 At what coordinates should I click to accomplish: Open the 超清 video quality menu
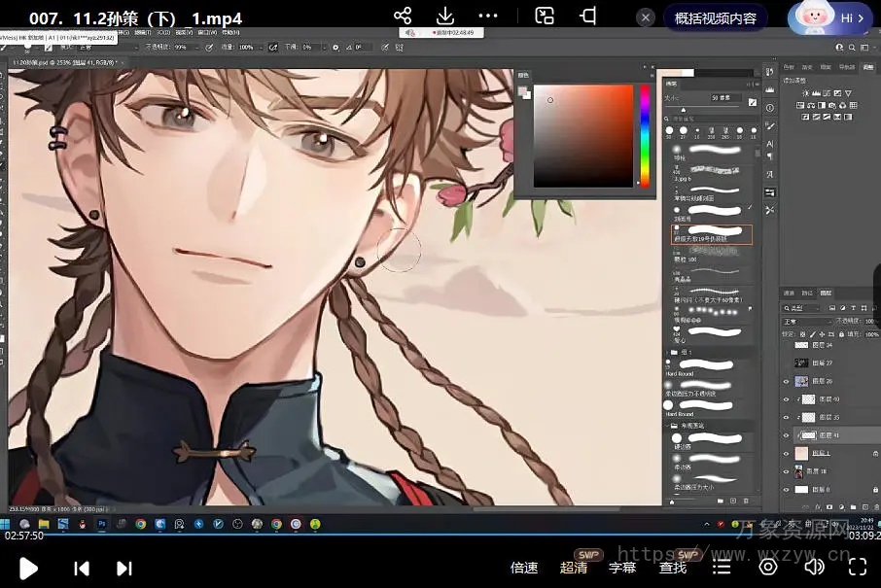(x=574, y=568)
